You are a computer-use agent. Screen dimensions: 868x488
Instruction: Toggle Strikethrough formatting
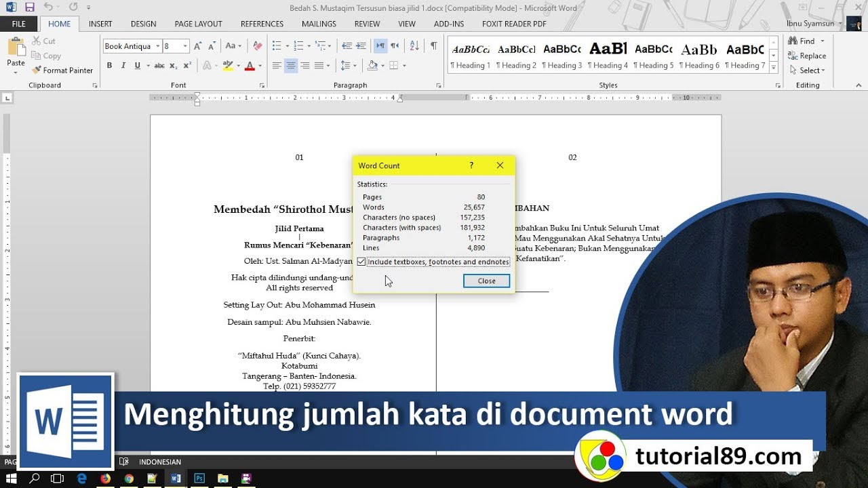[x=159, y=66]
